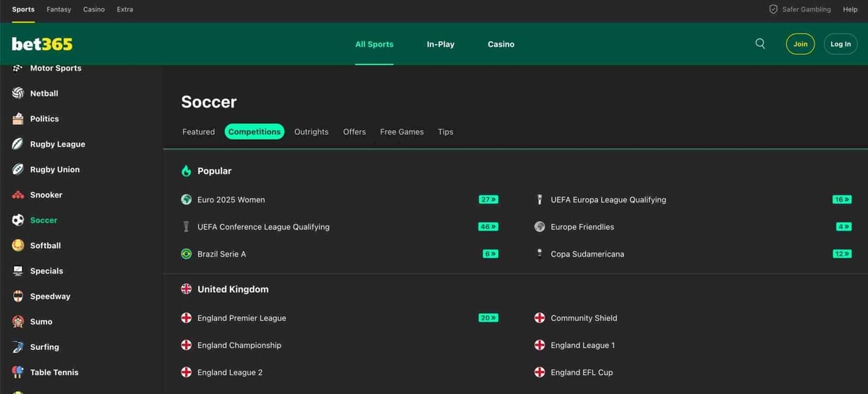The height and width of the screenshot is (394, 868).
Task: Click the Netball ball icon
Action: pos(18,93)
